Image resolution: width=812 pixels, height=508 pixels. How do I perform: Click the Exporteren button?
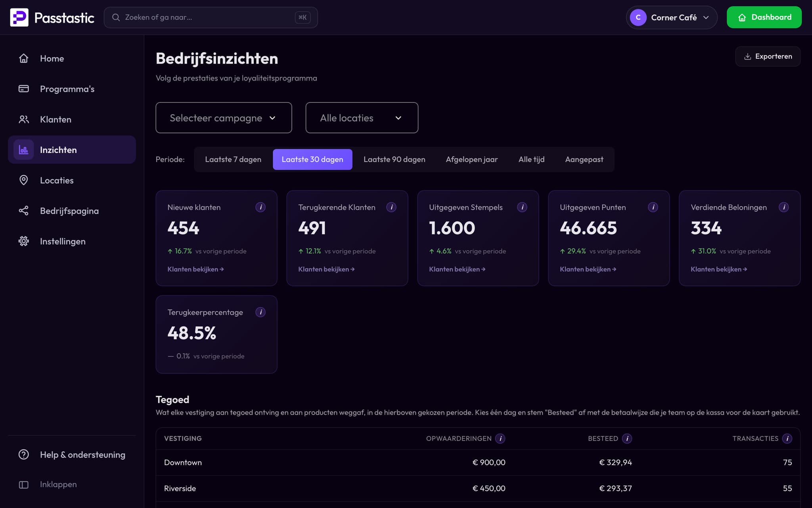[768, 56]
